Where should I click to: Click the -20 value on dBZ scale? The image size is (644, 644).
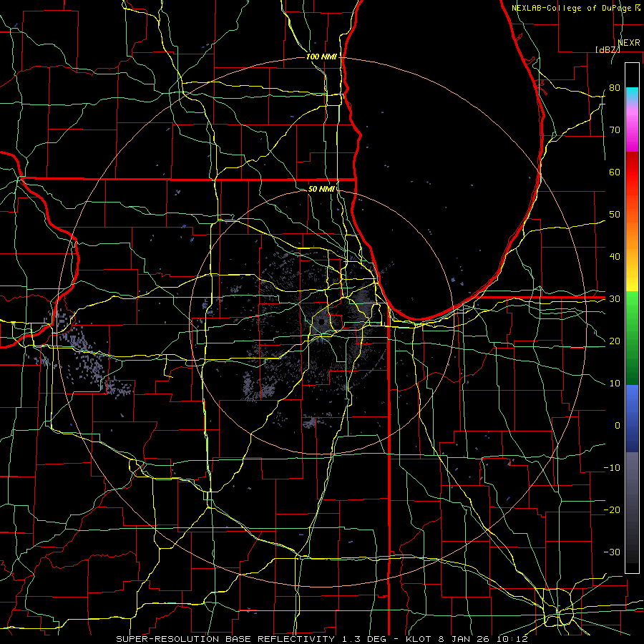tap(612, 509)
